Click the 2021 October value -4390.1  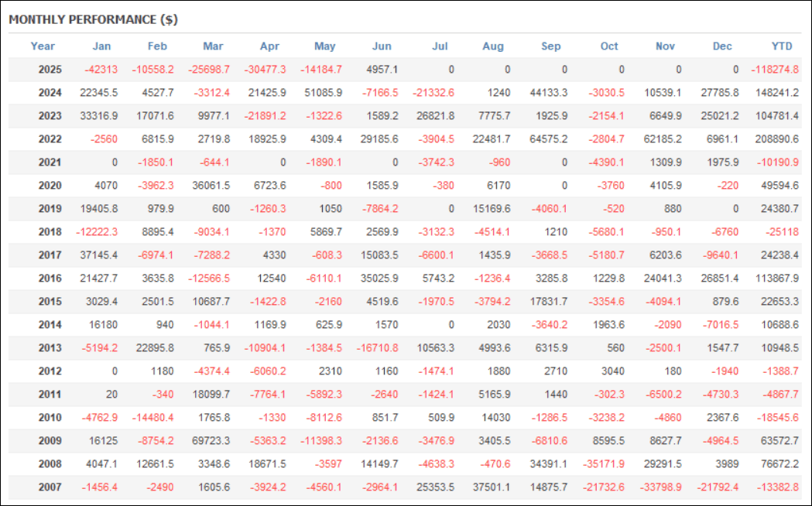606,162
